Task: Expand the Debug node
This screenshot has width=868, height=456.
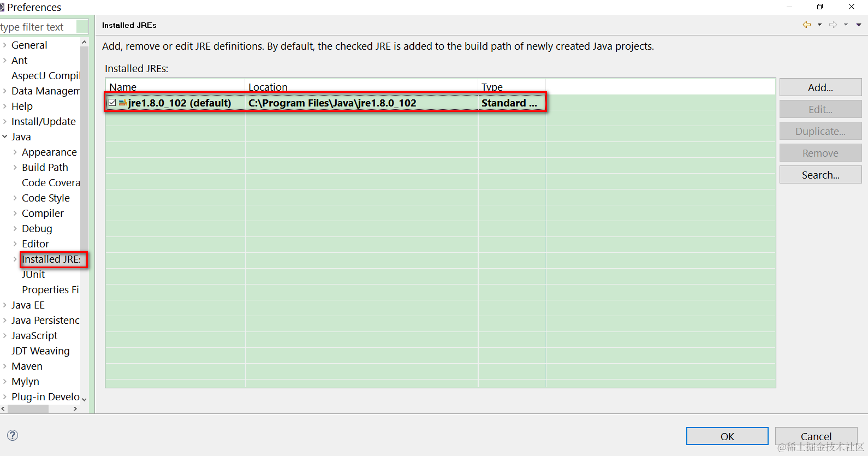Action: pyautogui.click(x=15, y=228)
